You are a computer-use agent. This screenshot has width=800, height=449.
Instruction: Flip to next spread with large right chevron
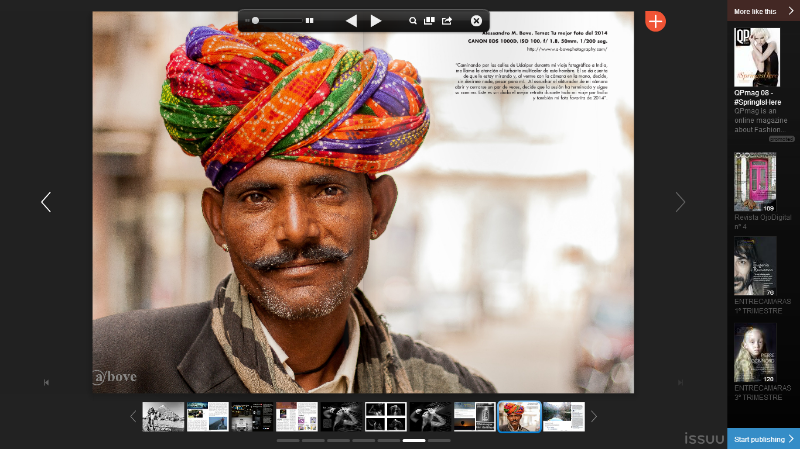click(680, 202)
